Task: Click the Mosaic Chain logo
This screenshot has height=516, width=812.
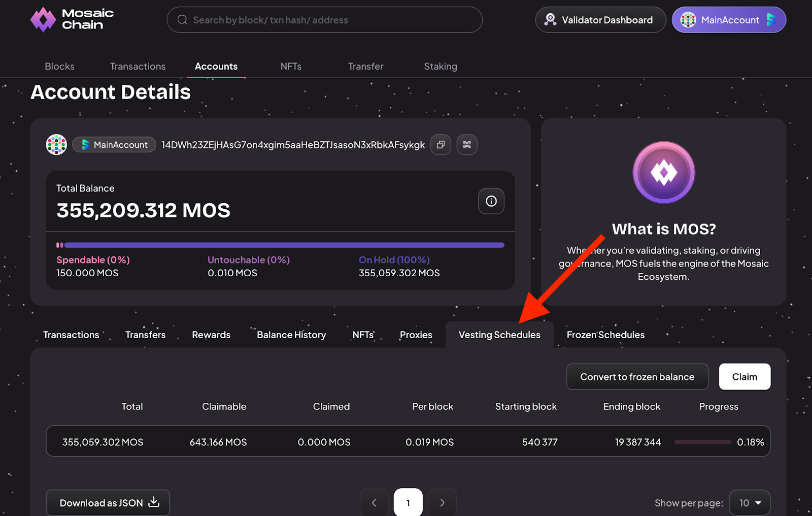Action: tap(72, 20)
